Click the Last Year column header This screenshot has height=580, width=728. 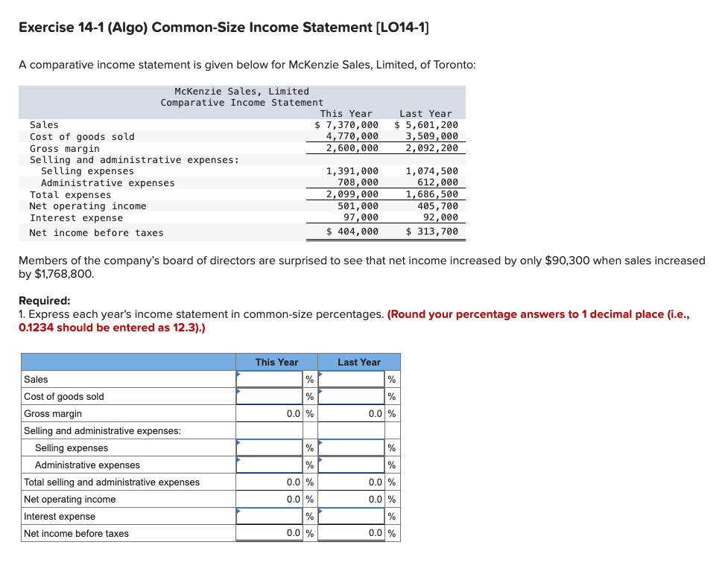[x=358, y=362]
